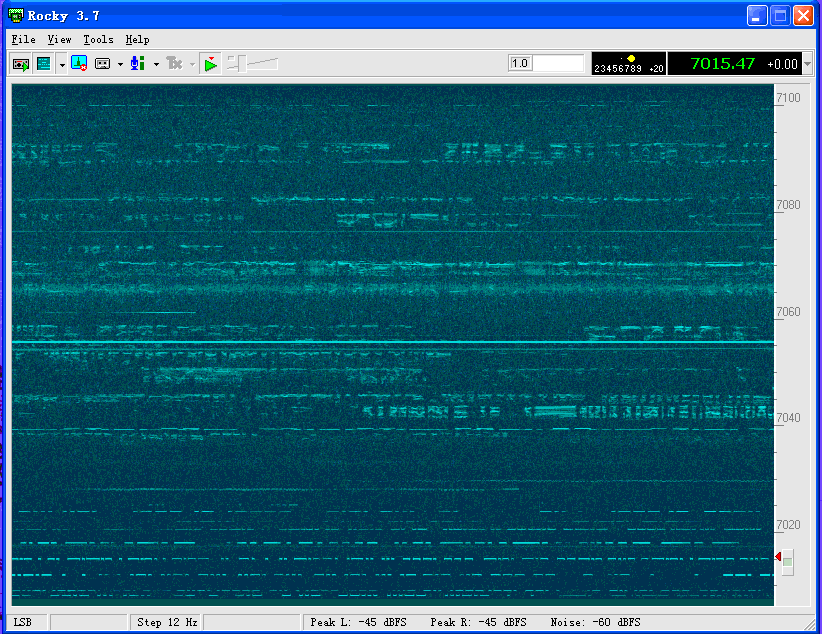Click the S-meter display
Screen dimensions: 822x634
pos(629,63)
